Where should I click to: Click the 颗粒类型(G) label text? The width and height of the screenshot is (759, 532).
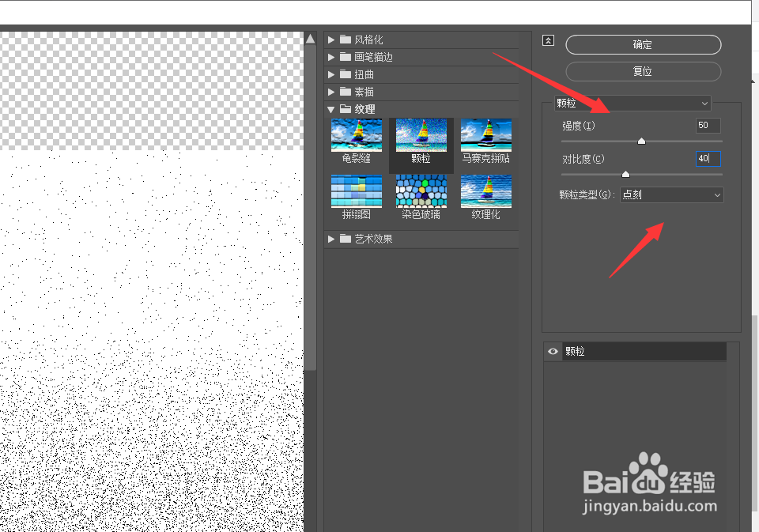(587, 194)
